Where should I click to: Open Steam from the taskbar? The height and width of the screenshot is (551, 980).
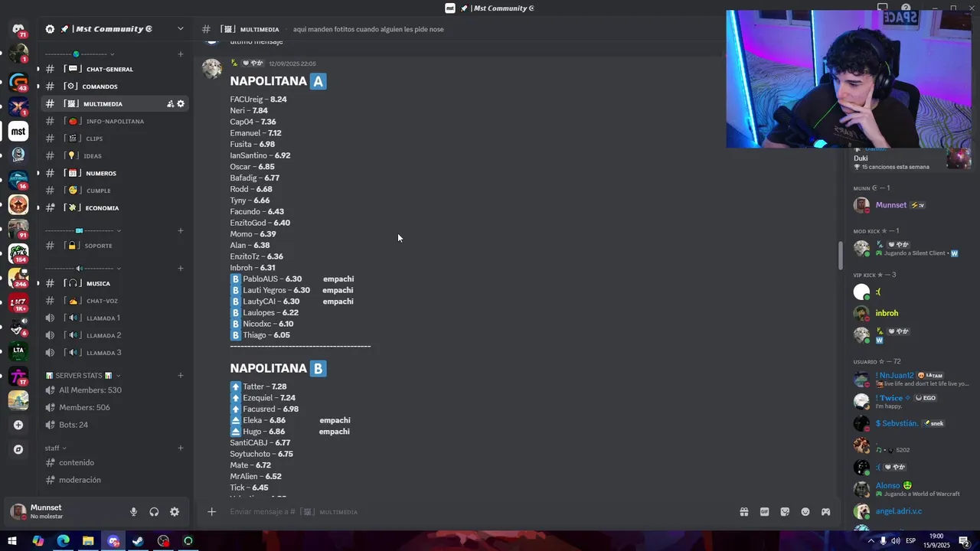tap(138, 541)
